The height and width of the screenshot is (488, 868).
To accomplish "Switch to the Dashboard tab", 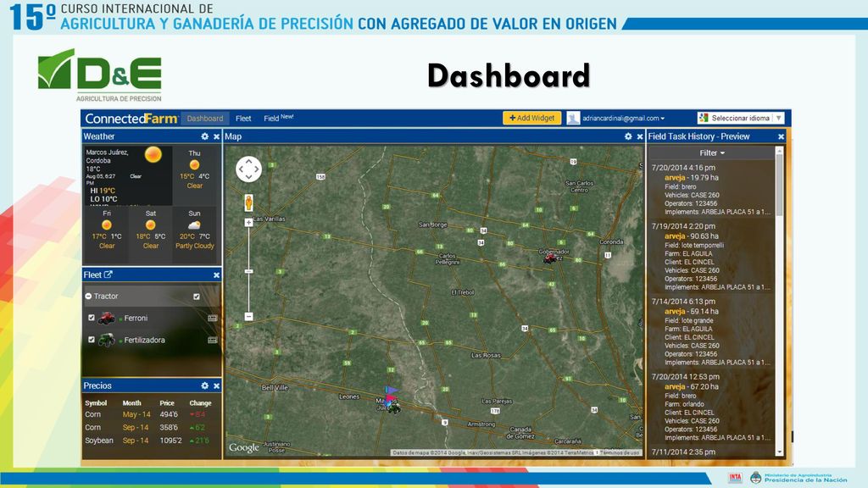I will 205,119.
